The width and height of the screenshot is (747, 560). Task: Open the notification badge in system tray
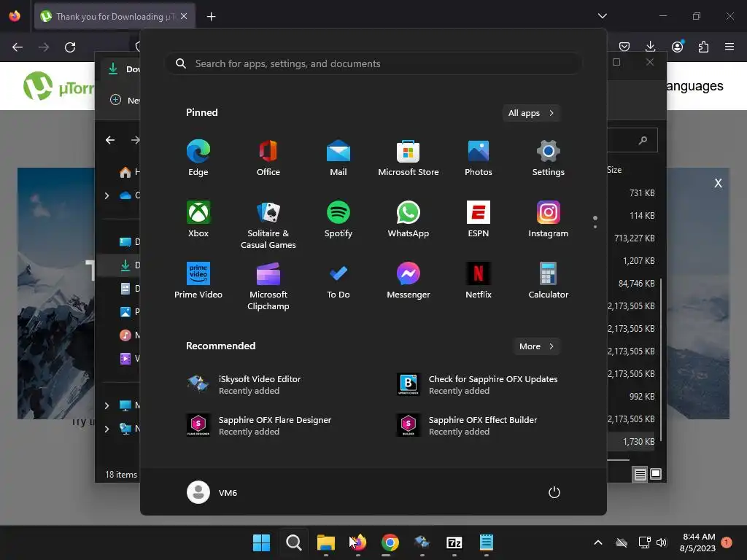point(727,542)
